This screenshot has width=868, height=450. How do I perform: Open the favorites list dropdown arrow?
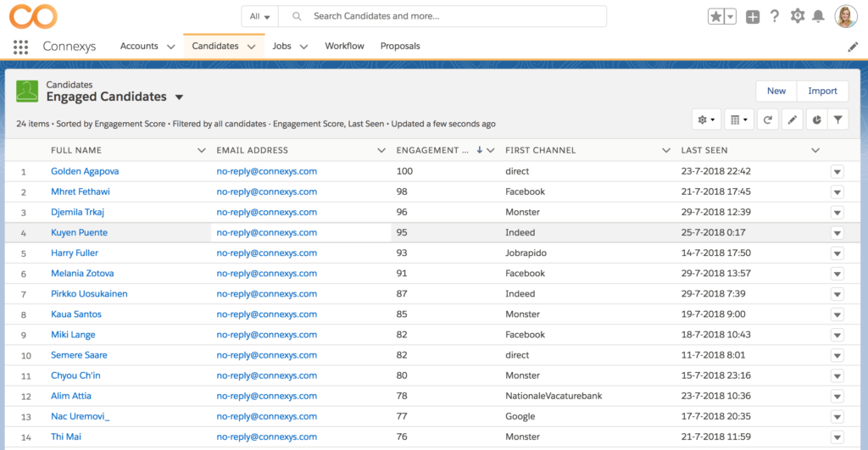click(730, 17)
